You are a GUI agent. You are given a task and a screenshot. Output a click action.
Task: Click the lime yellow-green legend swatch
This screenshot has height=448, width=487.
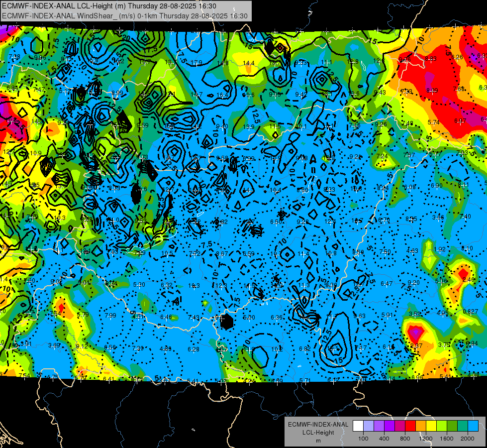point(442,426)
